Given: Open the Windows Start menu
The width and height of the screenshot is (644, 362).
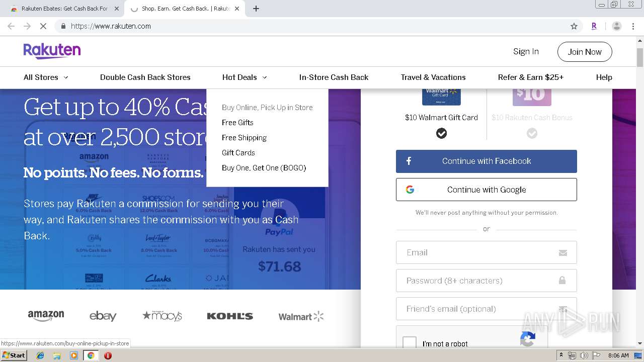Looking at the screenshot, I should (x=14, y=355).
